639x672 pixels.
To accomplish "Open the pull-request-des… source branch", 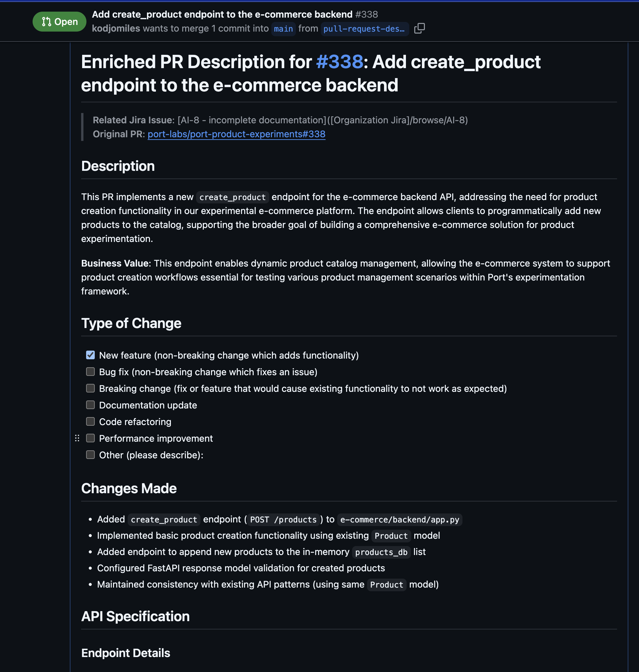I will tap(364, 29).
